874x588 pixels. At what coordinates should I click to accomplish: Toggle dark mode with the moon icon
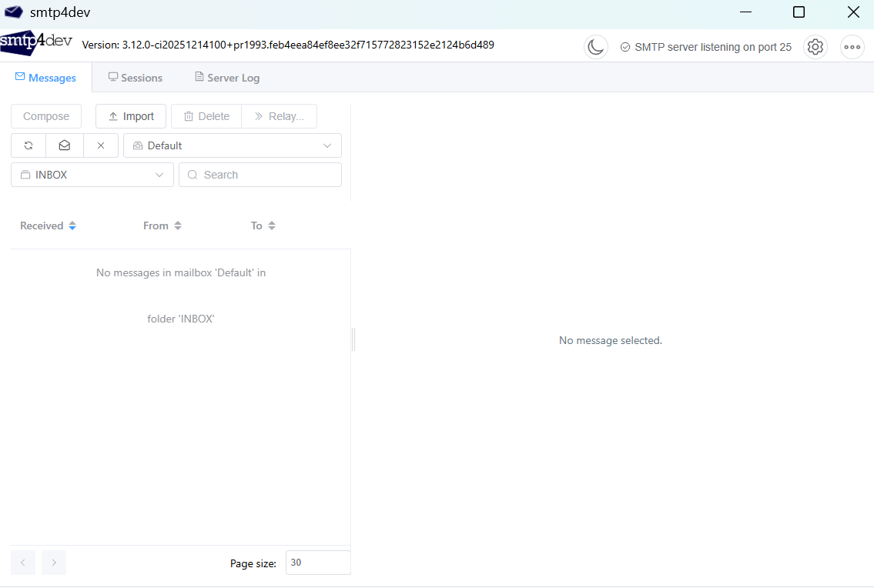pos(596,47)
